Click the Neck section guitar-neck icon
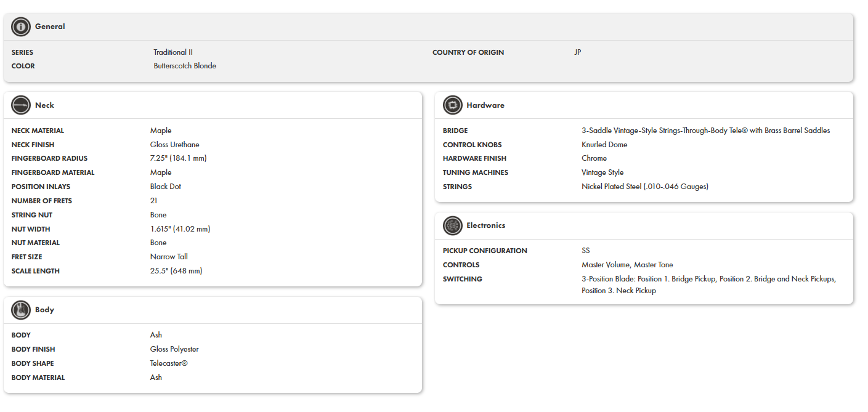 21,105
